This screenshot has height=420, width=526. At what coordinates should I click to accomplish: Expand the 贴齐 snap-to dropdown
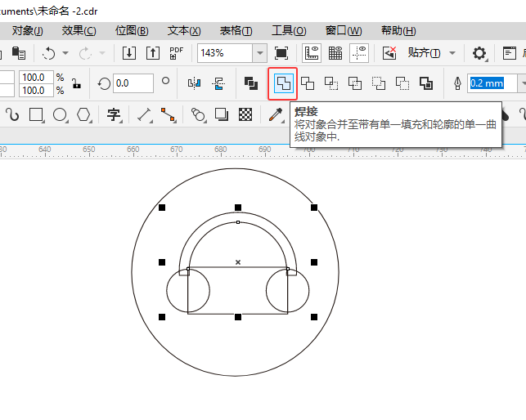point(452,53)
